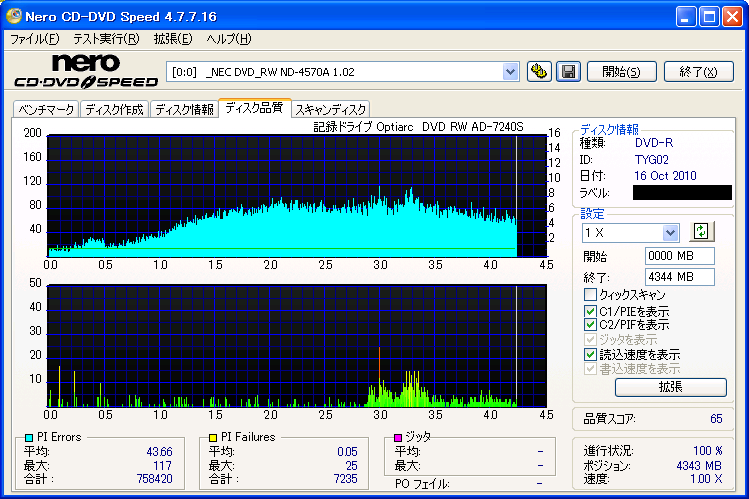Click the 終了 4344 MB input field
749x499 pixels.
click(x=679, y=277)
